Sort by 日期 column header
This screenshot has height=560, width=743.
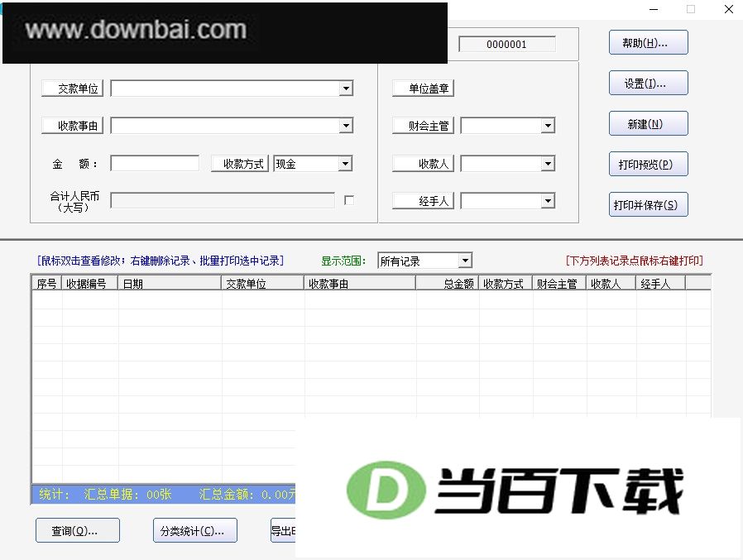pos(170,284)
